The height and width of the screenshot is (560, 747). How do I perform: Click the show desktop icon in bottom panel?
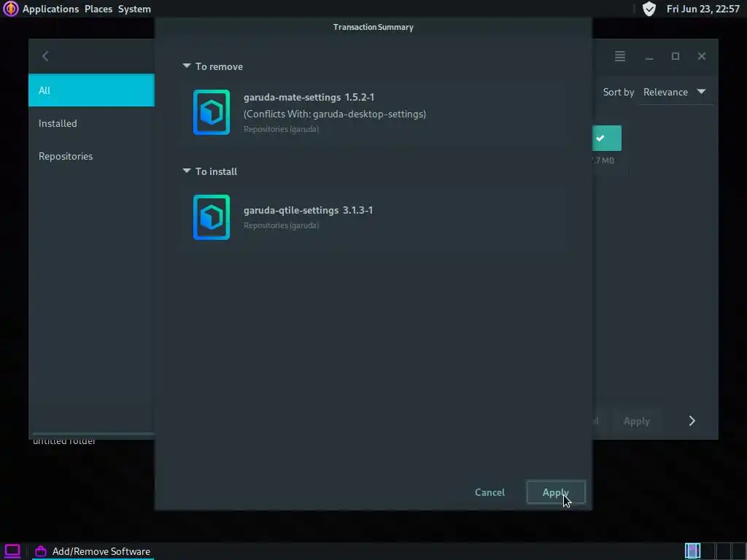click(x=12, y=551)
